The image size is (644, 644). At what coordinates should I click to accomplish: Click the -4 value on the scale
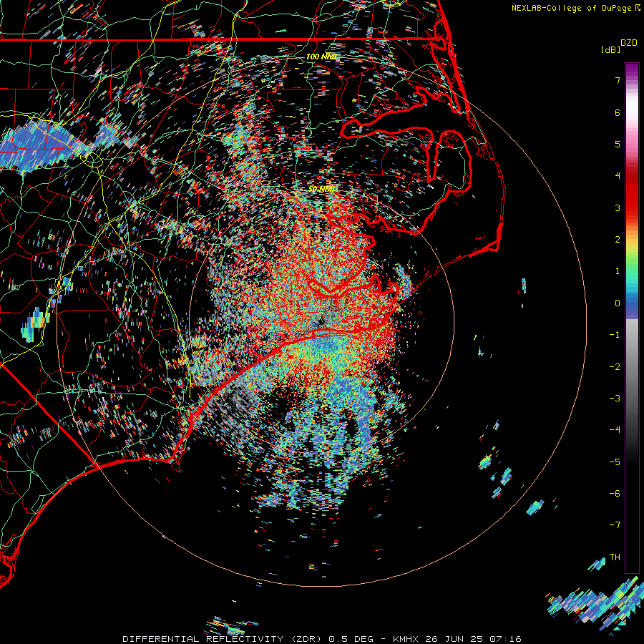coord(615,430)
